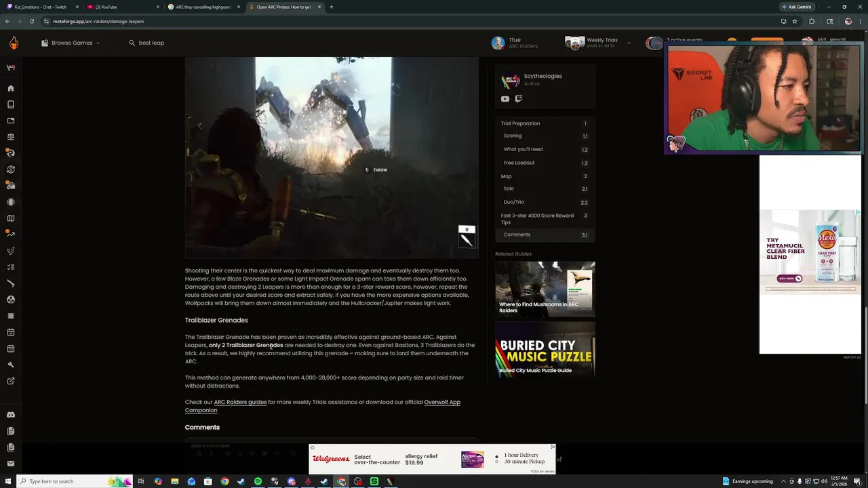Open the folder icon in left sidebar
Viewport: 868px width, 488px height.
(x=10, y=121)
